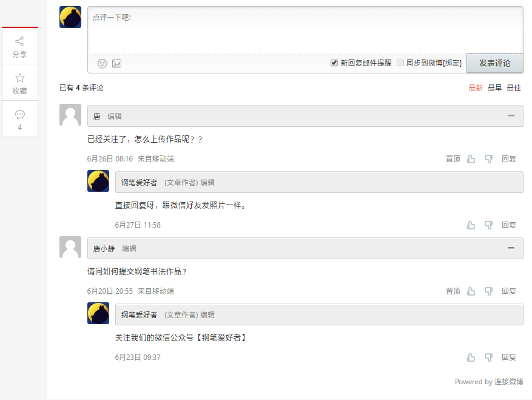Focus the 点评一下吧 comment box

(x=305, y=30)
